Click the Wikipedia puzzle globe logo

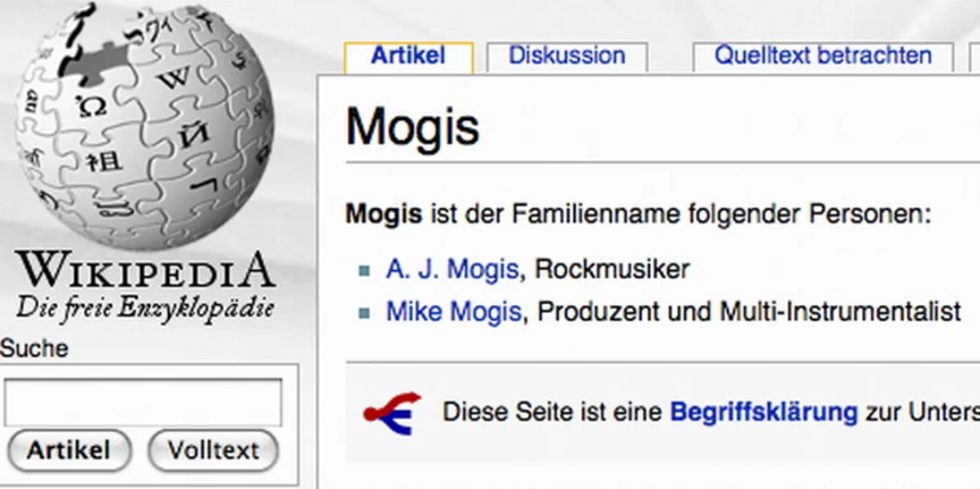(145, 122)
